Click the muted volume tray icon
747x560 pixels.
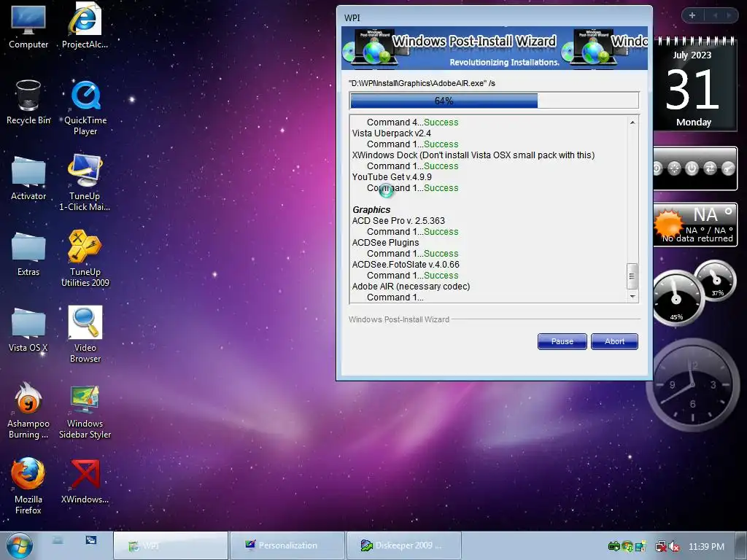[x=674, y=547]
